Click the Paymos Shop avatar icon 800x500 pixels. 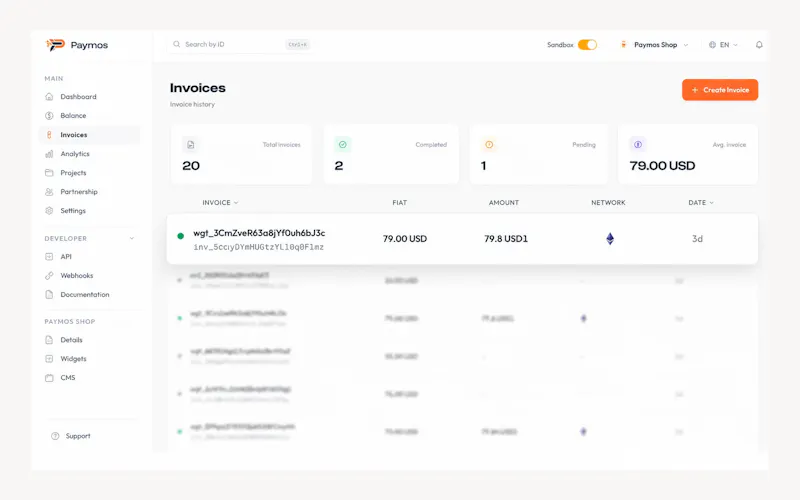(x=623, y=45)
